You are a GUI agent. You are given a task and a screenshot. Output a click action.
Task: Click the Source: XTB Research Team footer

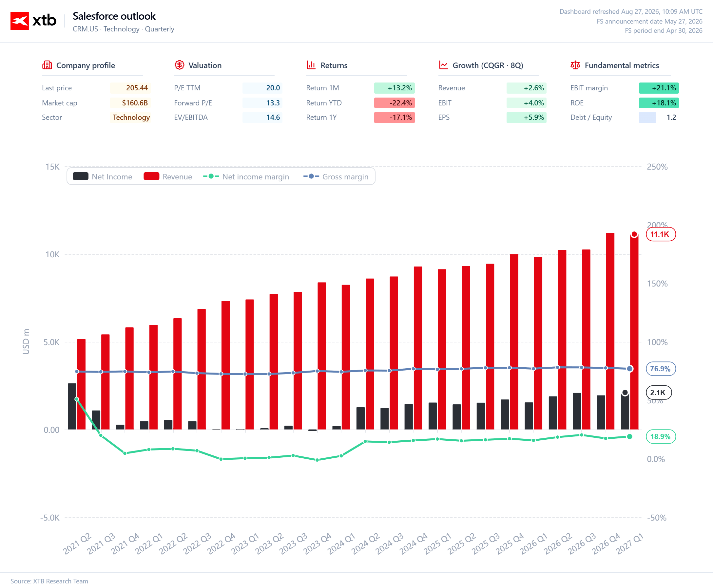(49, 581)
